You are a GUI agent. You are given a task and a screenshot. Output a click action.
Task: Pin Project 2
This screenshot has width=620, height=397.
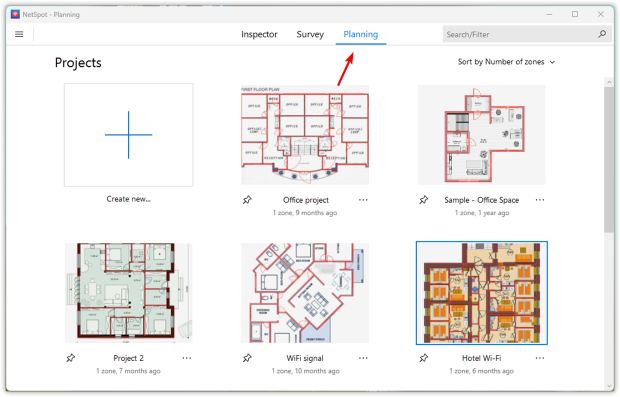click(x=70, y=358)
